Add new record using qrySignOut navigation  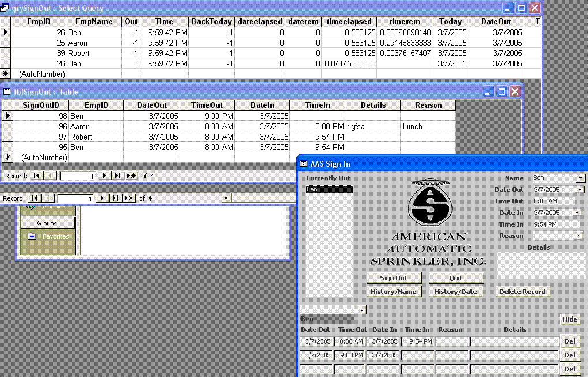tap(129, 198)
